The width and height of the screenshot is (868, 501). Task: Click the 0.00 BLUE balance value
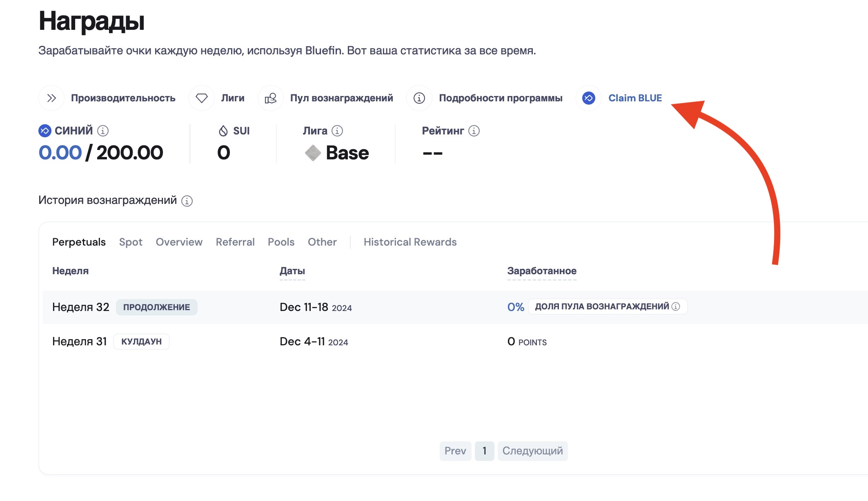(60, 153)
